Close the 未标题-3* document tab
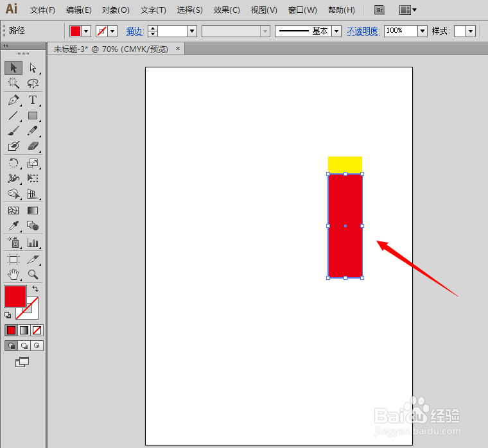Screen dimensions: 488x448 tap(178, 49)
